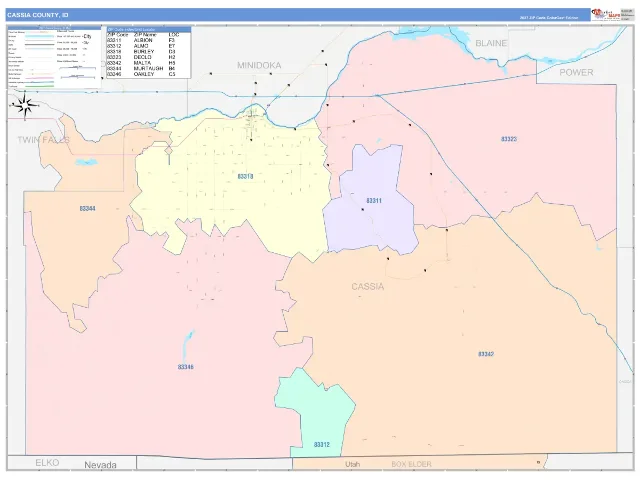Select the DECLO row in ZIP index
Image resolution: width=640 pixels, height=480 pixels.
pos(149,58)
